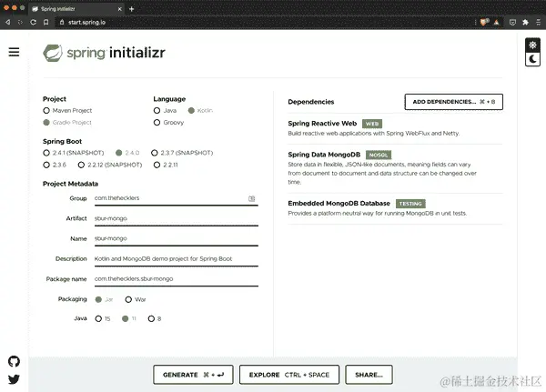Click the TESTING tag badge
Image resolution: width=546 pixels, height=392 pixels.
click(410, 204)
